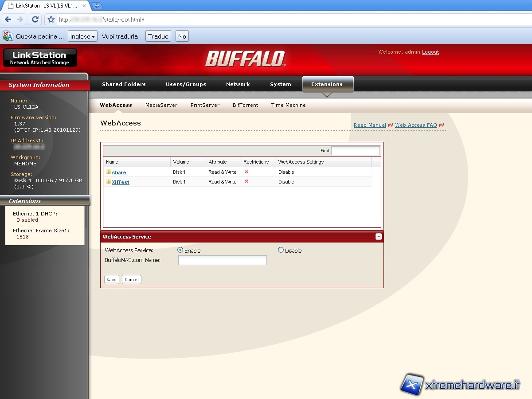Viewport: 532px width, 399px height.
Task: Click the browser reload icon
Action: pyautogui.click(x=35, y=20)
